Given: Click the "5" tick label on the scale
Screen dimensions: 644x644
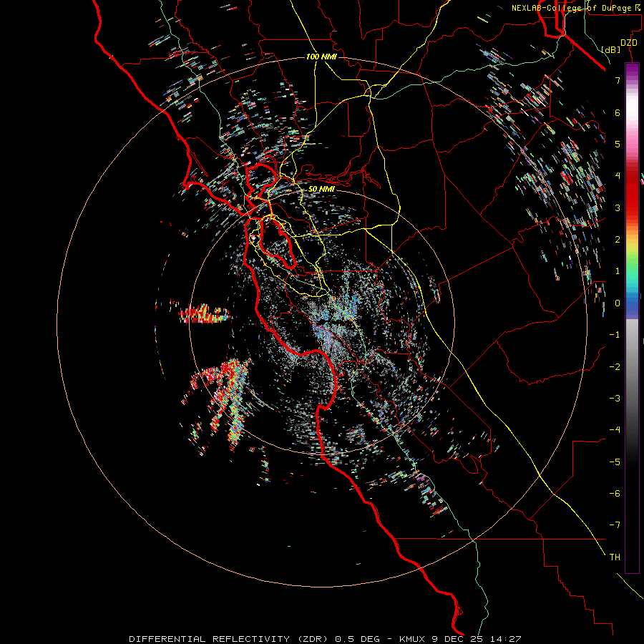Looking at the screenshot, I should pos(618,144).
